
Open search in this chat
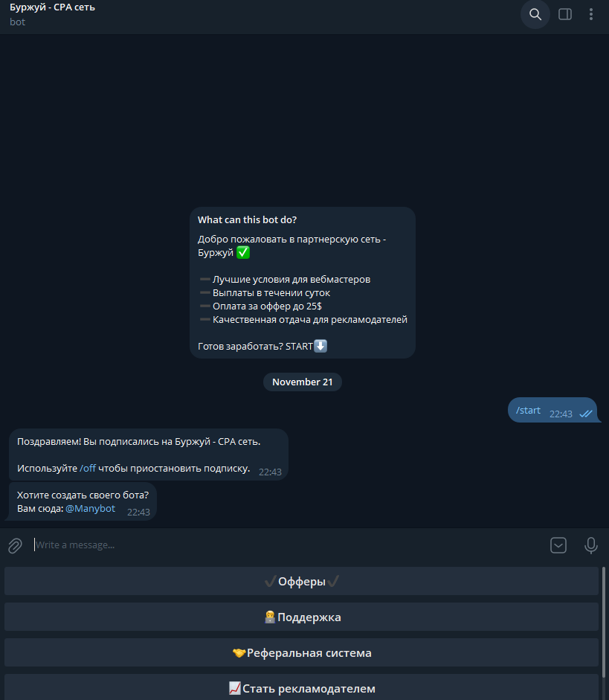click(x=535, y=14)
